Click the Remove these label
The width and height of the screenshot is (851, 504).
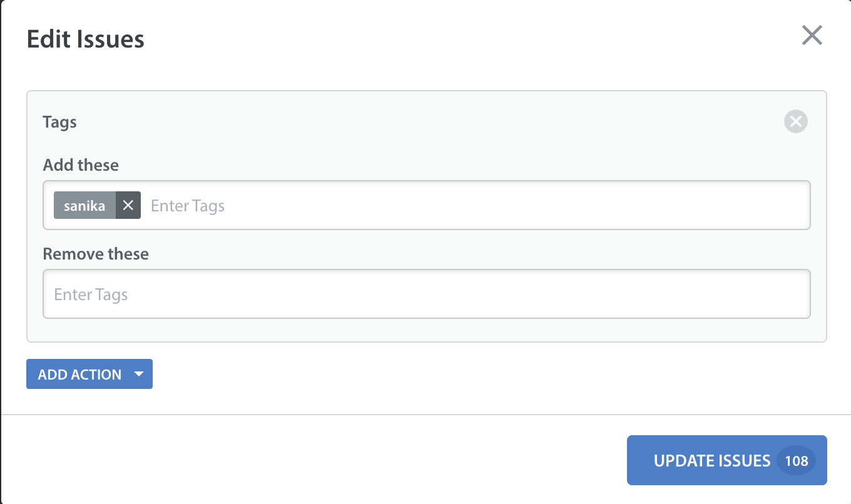[x=96, y=254]
